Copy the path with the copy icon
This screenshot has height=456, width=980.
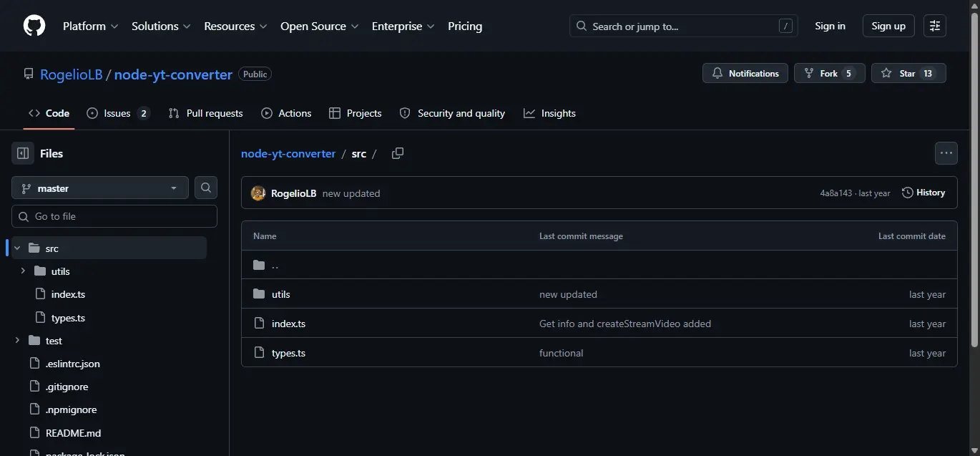398,153
